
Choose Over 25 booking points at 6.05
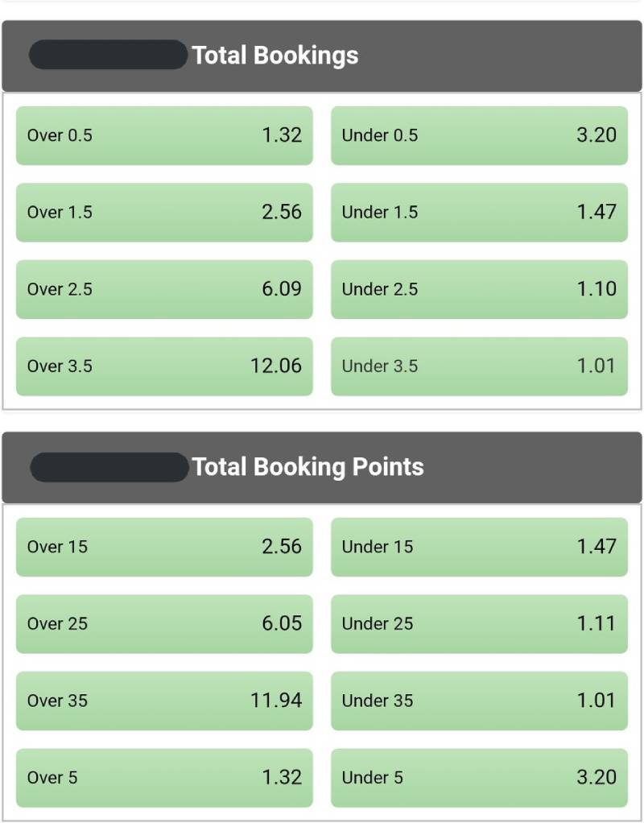point(164,624)
